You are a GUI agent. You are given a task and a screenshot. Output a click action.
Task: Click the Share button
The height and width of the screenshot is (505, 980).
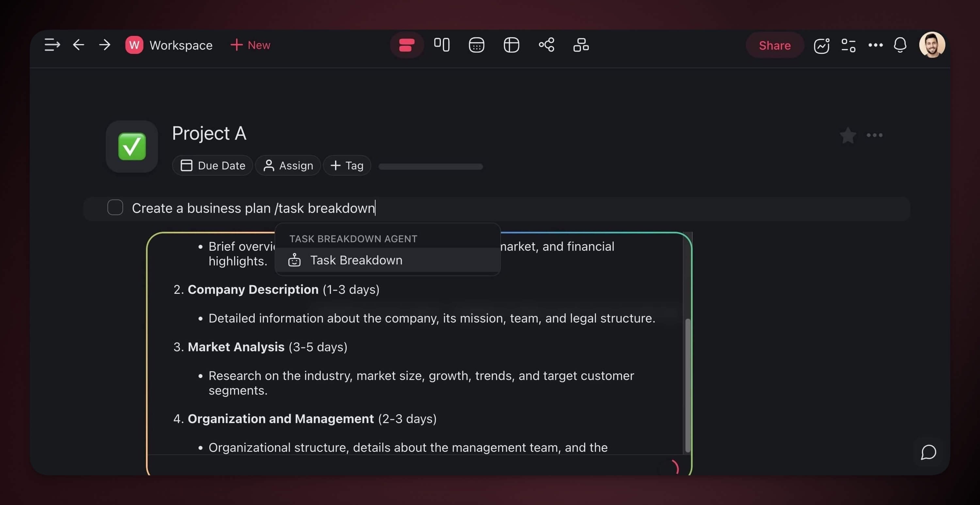(x=774, y=45)
